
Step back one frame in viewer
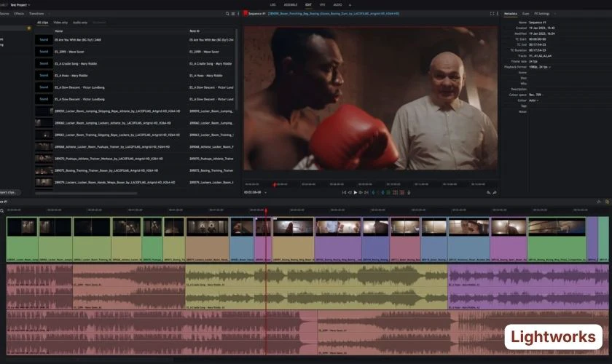click(x=350, y=192)
